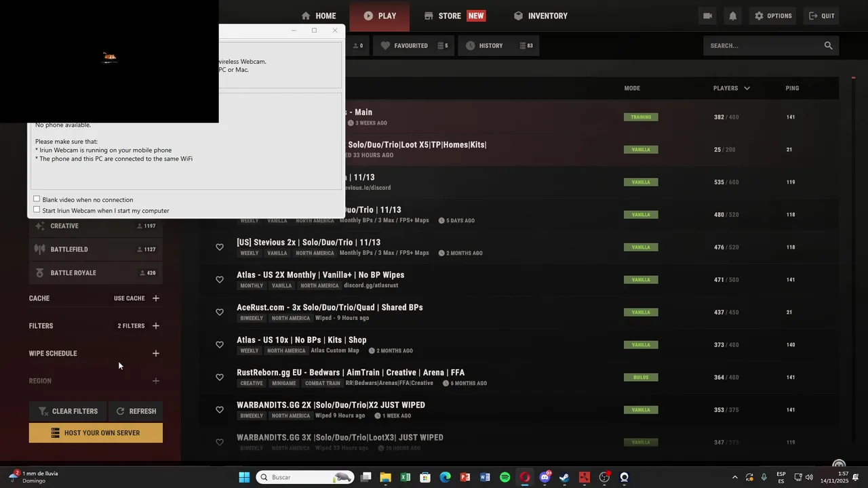This screenshot has width=868, height=488.
Task: Open Discord from the taskbar
Action: tap(545, 477)
